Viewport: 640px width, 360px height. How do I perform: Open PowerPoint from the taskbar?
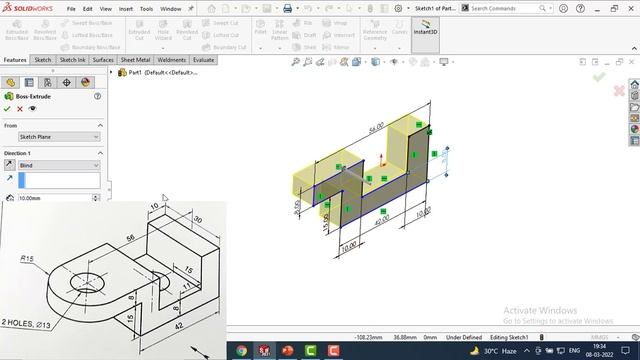pyautogui.click(x=288, y=351)
